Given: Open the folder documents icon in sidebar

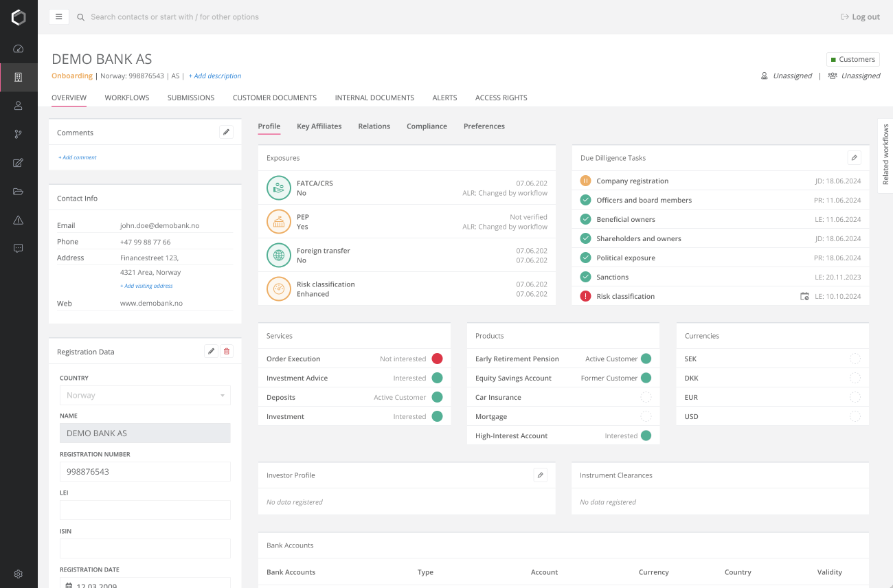Looking at the screenshot, I should click(x=19, y=192).
